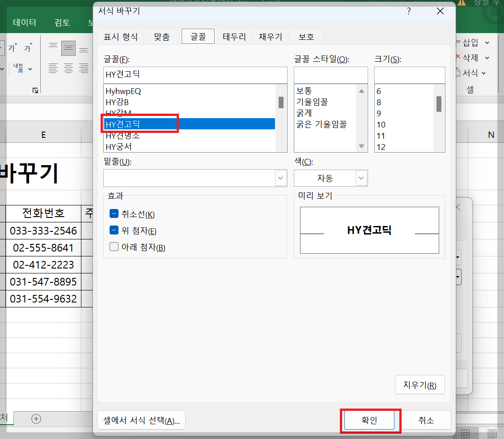Open the alignment dialog launcher arrow

(36, 90)
